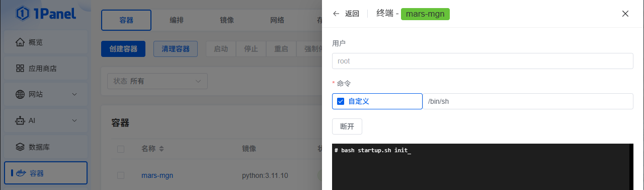Select the mars-mgn row checkbox
Screen dimensions: 644x190
(121, 175)
